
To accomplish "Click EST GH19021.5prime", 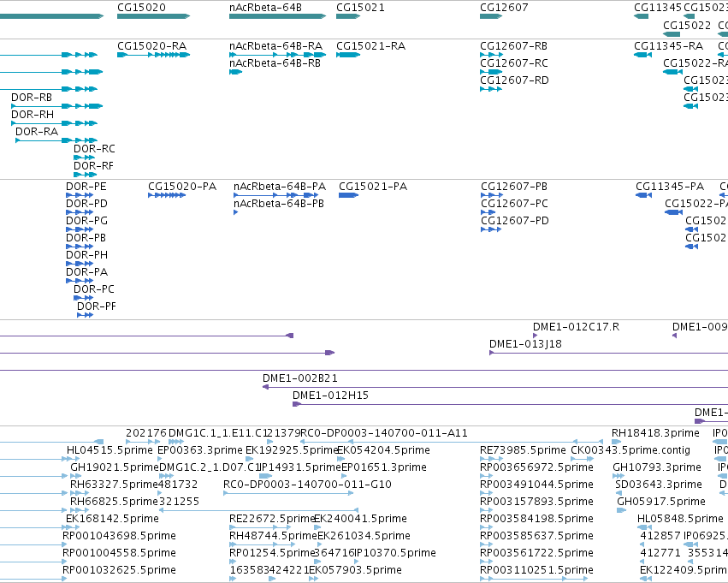I will (115, 467).
